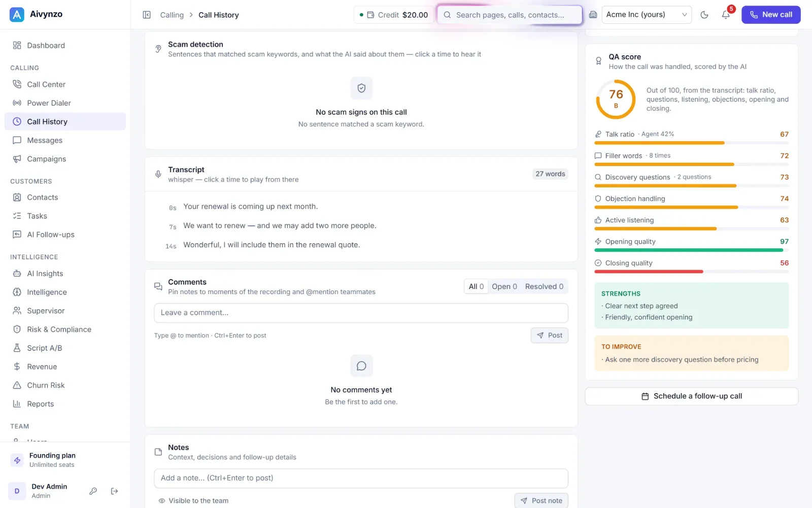The image size is (812, 508).
Task: Select the Open comments tab
Action: [504, 287]
